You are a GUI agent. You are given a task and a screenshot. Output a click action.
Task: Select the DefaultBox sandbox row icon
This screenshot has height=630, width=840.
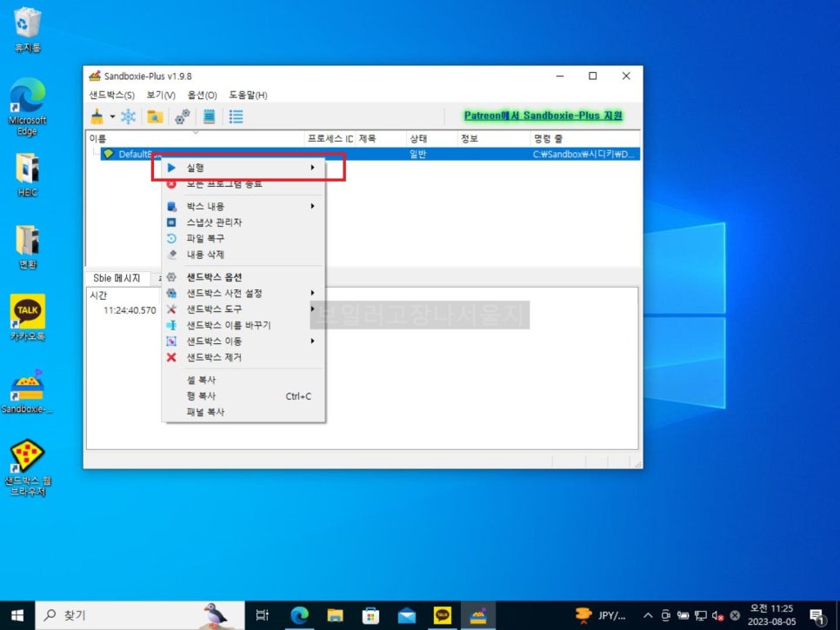(x=109, y=154)
